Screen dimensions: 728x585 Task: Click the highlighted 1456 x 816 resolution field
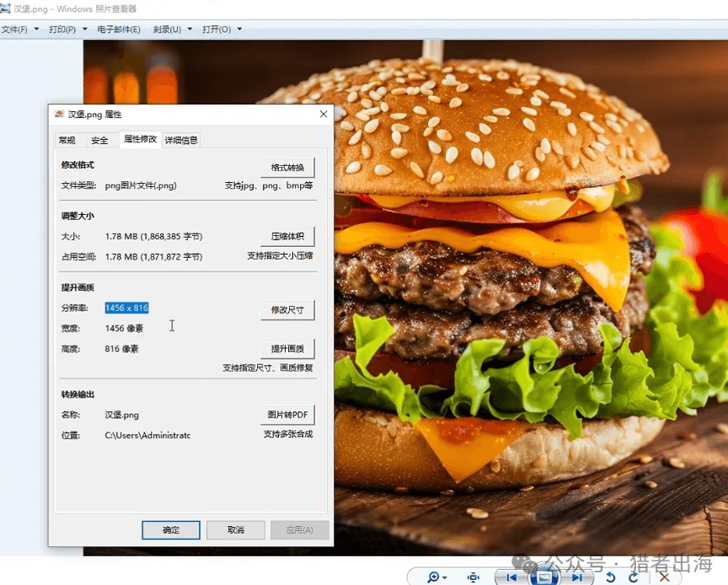126,308
